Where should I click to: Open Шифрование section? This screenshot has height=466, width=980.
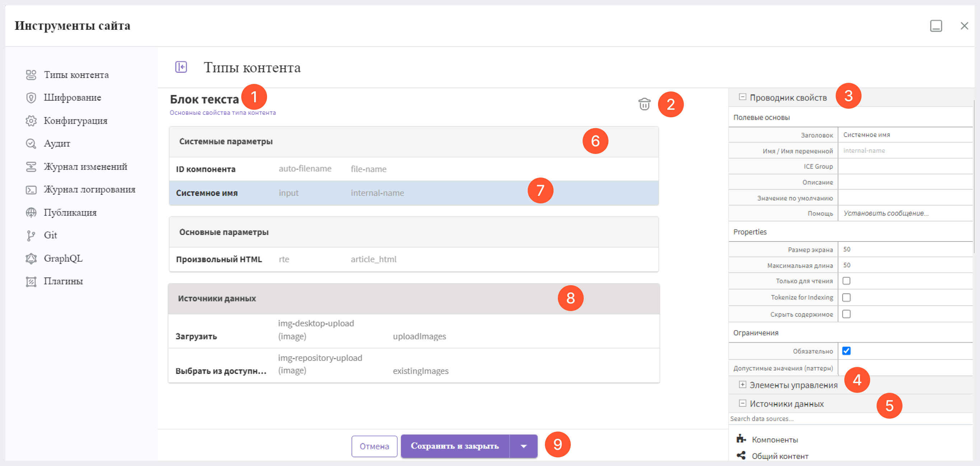(72, 98)
